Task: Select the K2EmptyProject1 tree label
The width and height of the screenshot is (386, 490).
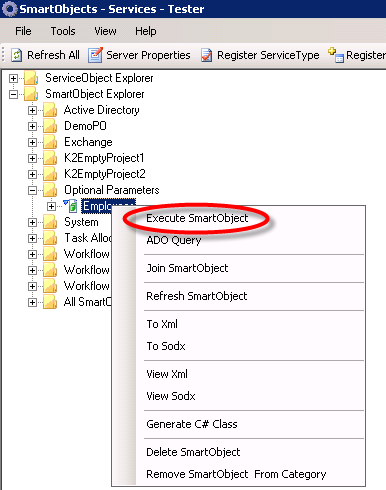Action: (x=104, y=158)
